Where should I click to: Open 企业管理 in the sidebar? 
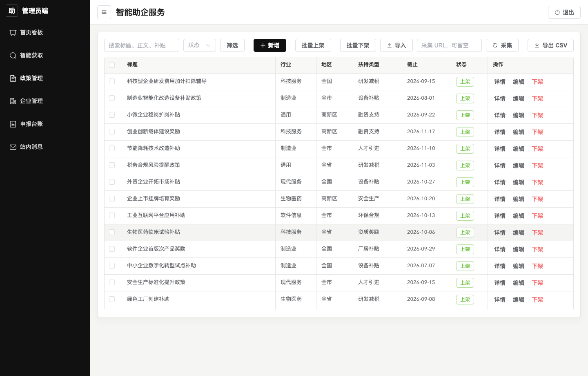coord(45,101)
